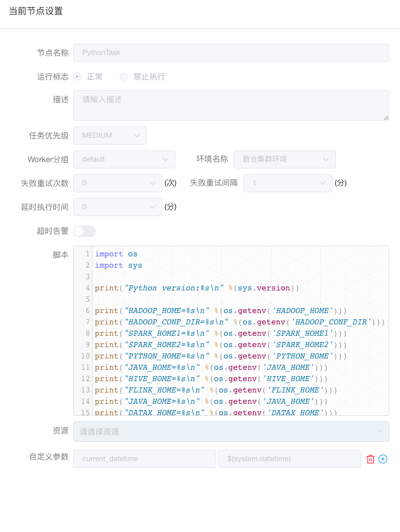The width and height of the screenshot is (400, 532).
Task: Click the script line printing Python version
Action: tap(197, 288)
